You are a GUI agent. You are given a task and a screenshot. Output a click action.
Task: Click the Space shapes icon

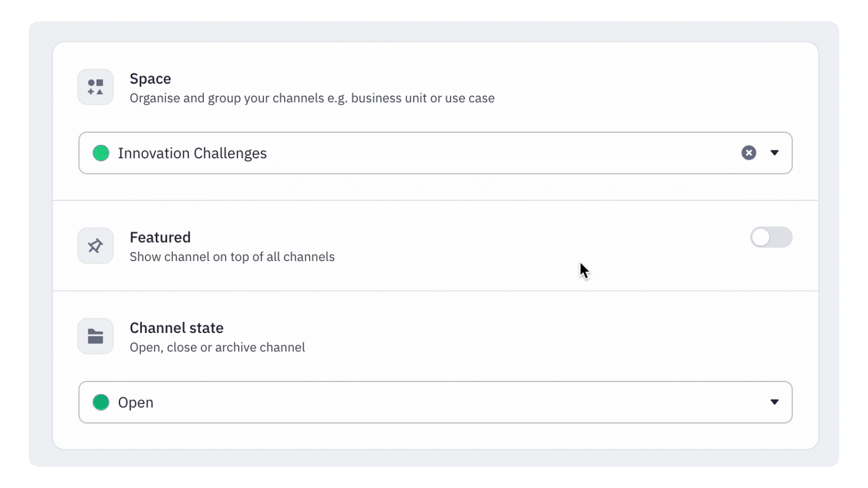coord(95,87)
